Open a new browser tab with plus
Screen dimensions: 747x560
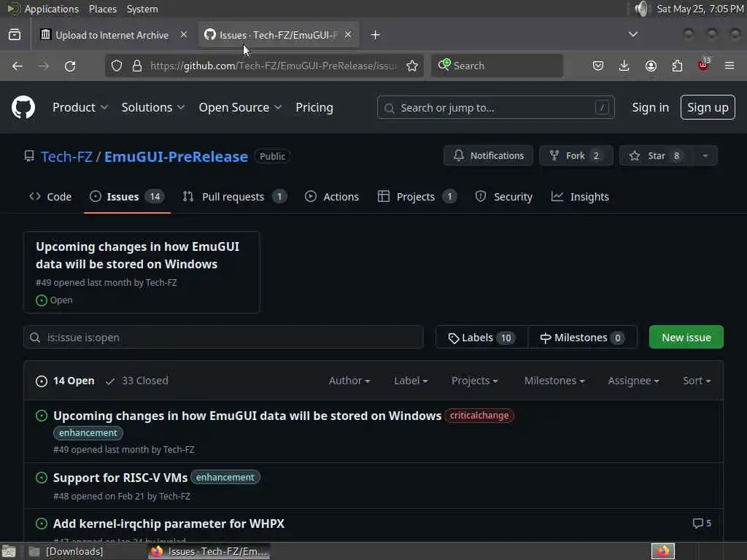tap(376, 35)
